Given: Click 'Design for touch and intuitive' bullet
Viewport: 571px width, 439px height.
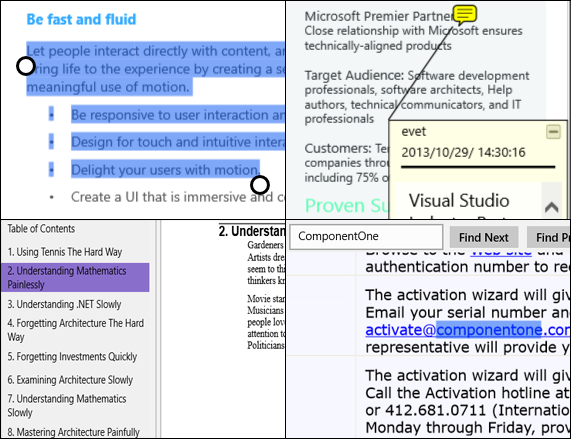Looking at the screenshot, I should point(178,142).
